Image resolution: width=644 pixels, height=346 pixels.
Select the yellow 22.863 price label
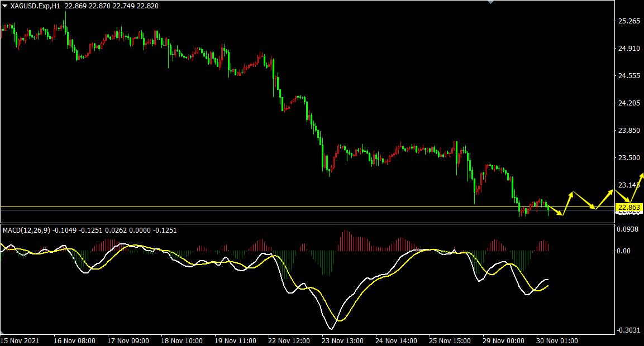coord(629,208)
